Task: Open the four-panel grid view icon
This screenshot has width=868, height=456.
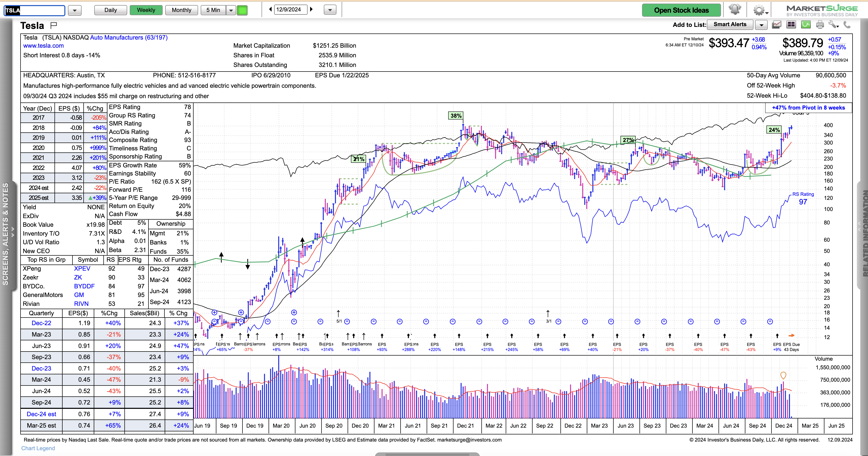Action: (x=791, y=25)
